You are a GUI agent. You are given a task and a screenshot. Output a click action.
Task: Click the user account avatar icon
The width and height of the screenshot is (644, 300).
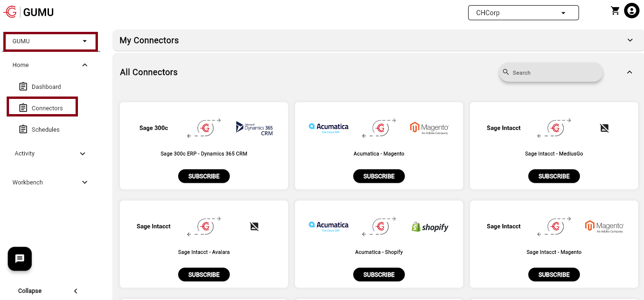(x=632, y=11)
